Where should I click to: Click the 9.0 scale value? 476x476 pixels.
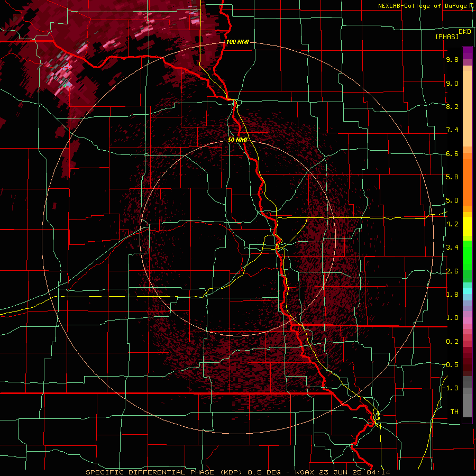point(452,83)
